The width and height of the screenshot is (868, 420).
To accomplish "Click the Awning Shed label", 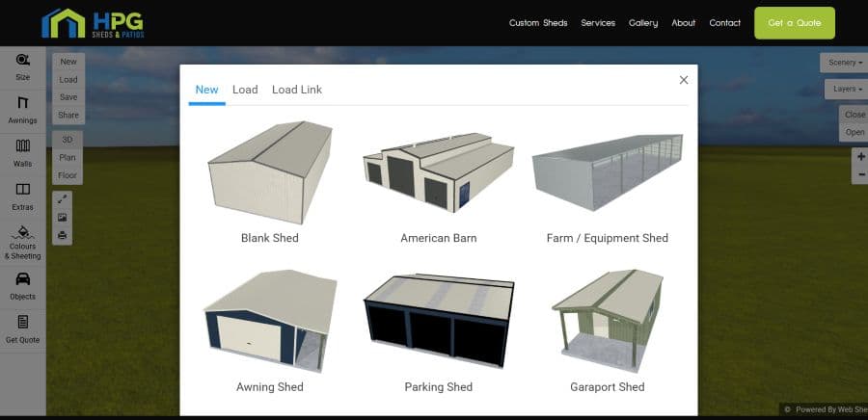I will tap(270, 387).
